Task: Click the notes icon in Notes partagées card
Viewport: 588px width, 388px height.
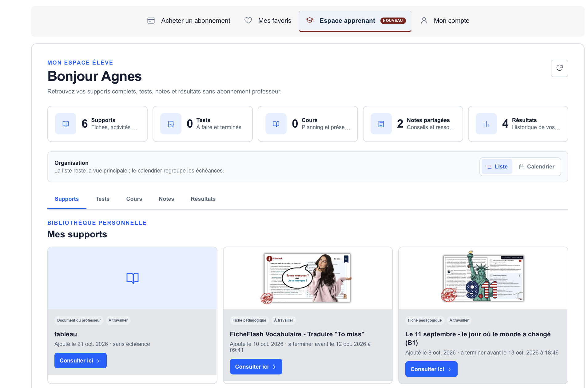Action: click(x=381, y=124)
